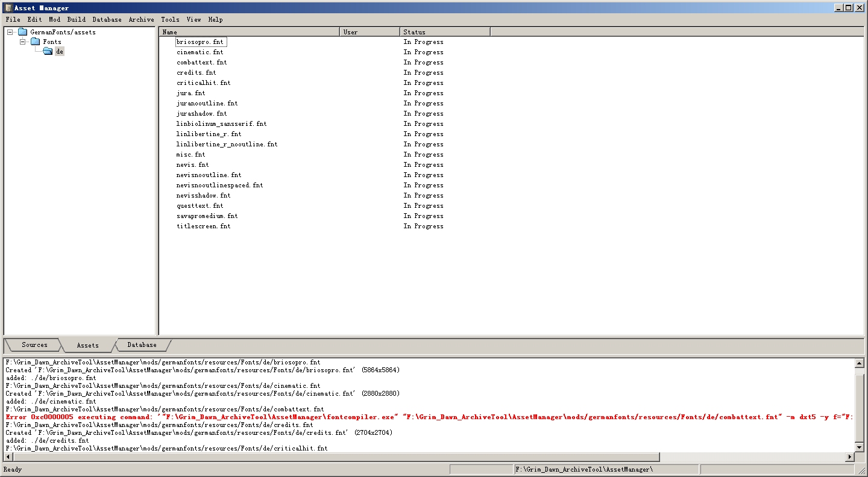Select criticalhit.fnt in the file list
Image resolution: width=868 pixels, height=477 pixels.
pos(203,83)
